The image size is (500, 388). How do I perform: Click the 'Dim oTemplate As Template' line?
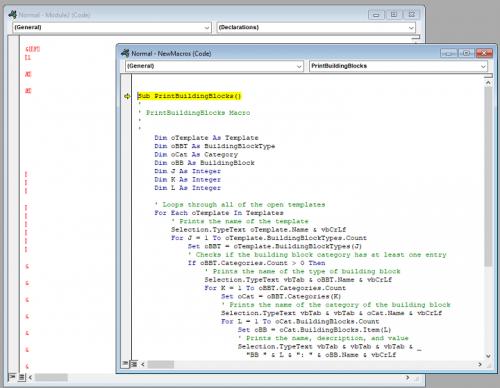pyautogui.click(x=206, y=138)
